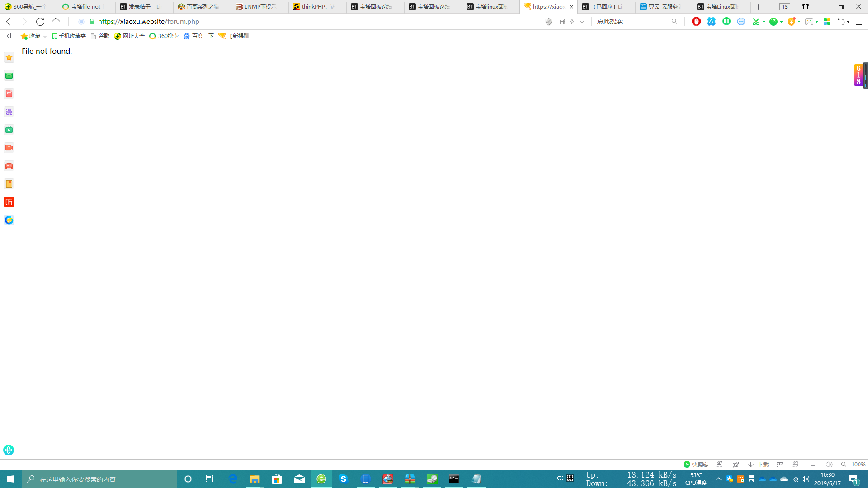Open the green translate extension icon
The height and width of the screenshot is (488, 868).
[x=774, y=22]
